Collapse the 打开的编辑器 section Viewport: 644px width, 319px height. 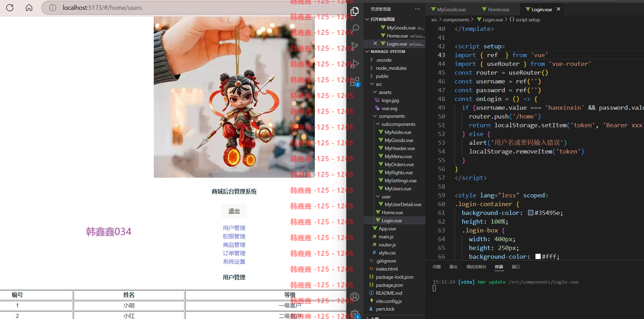pyautogui.click(x=395, y=19)
